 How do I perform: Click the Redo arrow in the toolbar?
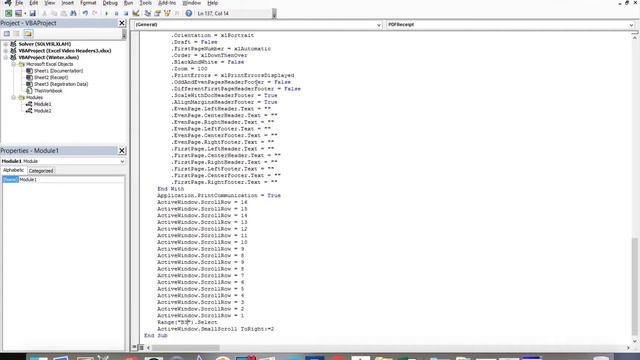(95, 13)
